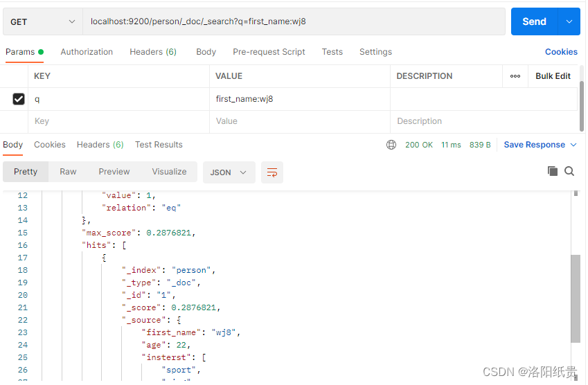Click the 11 ms response time

[x=451, y=145]
